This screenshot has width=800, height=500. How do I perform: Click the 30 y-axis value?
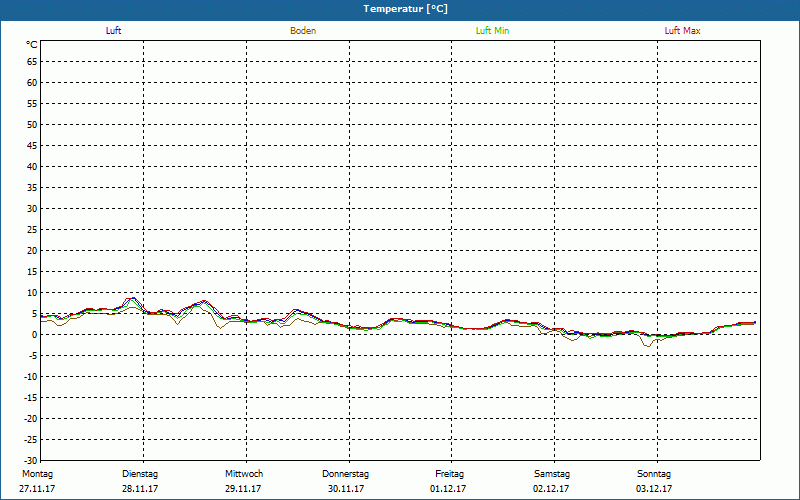click(32, 209)
